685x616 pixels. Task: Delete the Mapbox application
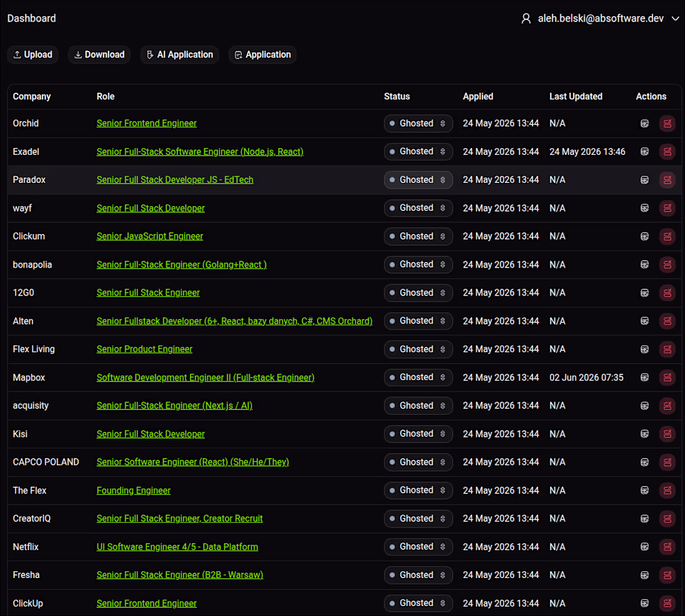(667, 378)
